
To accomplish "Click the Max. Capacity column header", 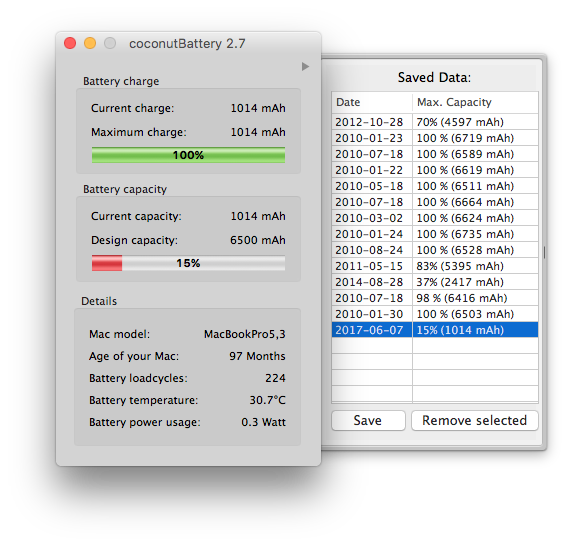I will pos(475,103).
